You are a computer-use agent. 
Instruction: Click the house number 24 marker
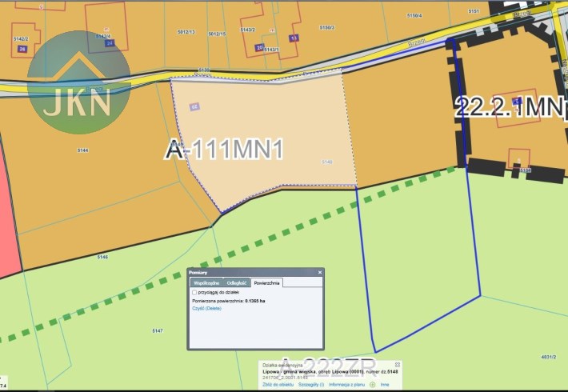pos(110,43)
